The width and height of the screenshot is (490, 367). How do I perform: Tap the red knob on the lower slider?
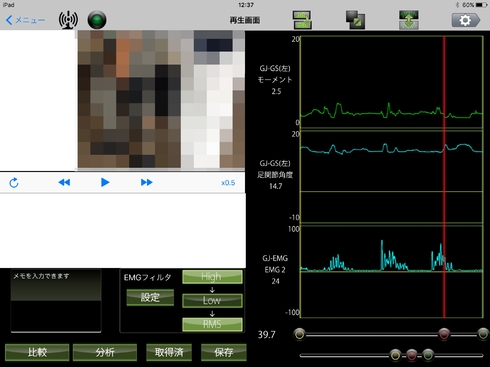[x=412, y=355]
